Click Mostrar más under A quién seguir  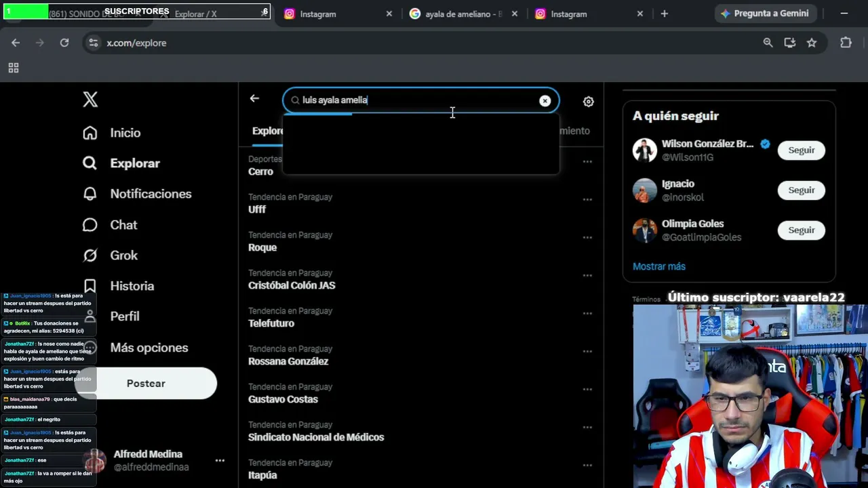tap(659, 266)
